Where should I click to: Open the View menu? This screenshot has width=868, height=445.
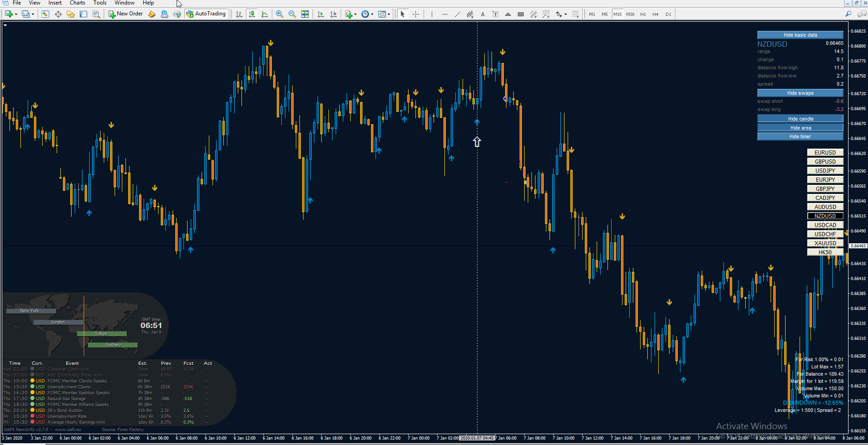(x=34, y=3)
